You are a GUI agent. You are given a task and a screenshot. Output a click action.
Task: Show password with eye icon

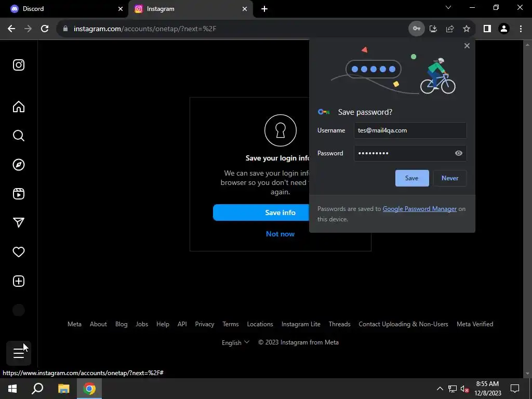coord(458,153)
